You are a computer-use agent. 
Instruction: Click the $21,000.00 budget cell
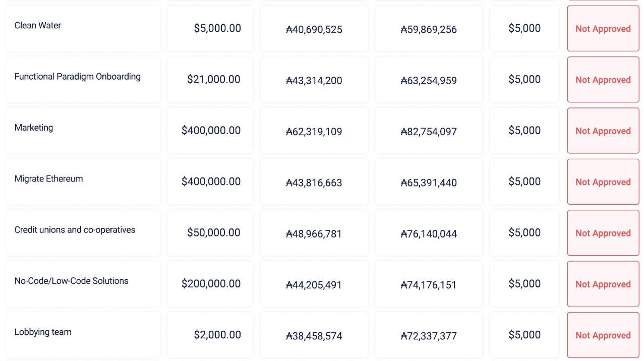point(213,80)
